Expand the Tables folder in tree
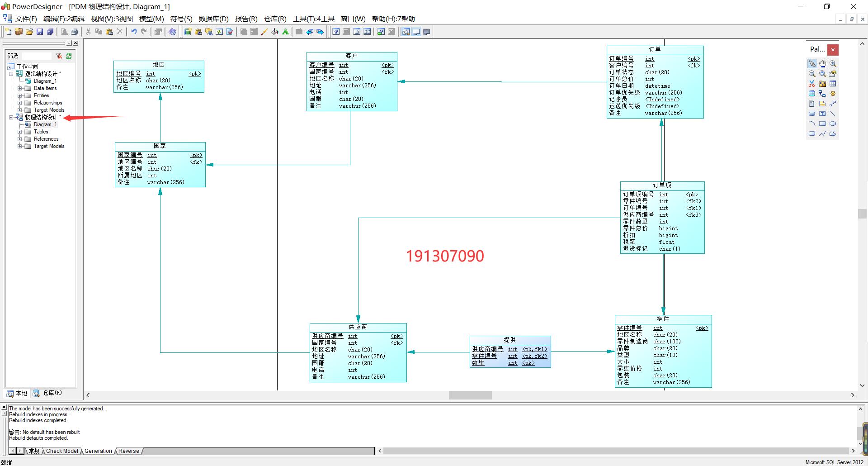Viewport: 868px width, 466px height. 20,132
